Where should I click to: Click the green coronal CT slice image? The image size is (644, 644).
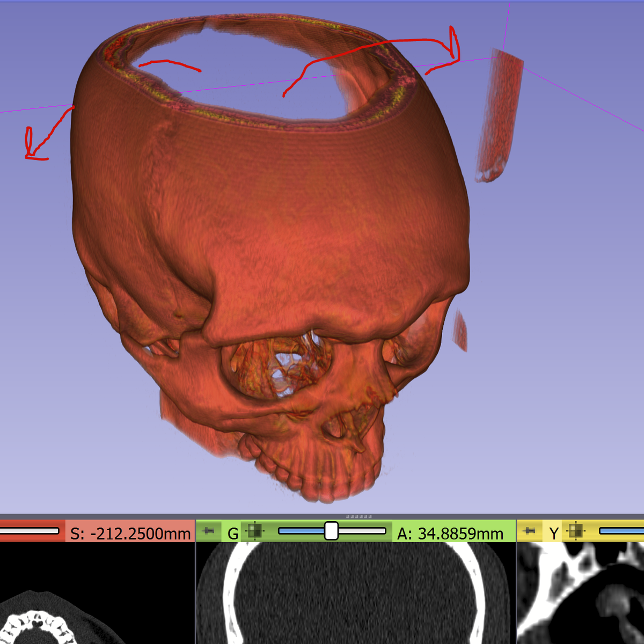(x=355, y=593)
